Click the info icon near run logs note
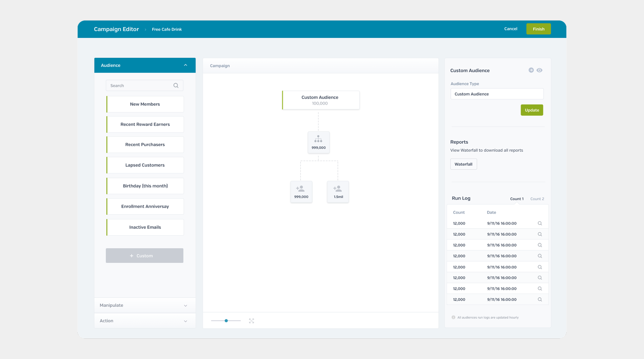 click(453, 318)
